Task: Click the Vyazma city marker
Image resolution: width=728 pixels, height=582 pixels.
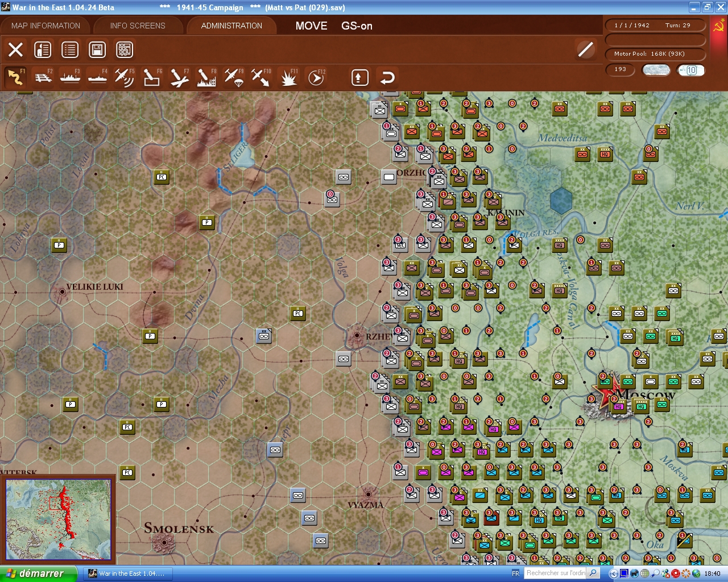Action: coord(368,494)
